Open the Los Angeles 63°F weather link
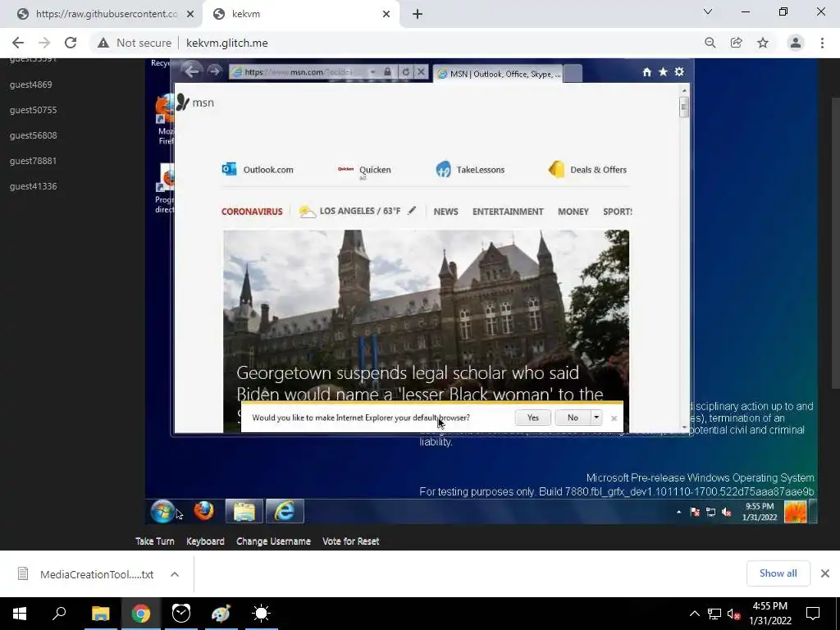The height and width of the screenshot is (630, 840). click(x=349, y=211)
